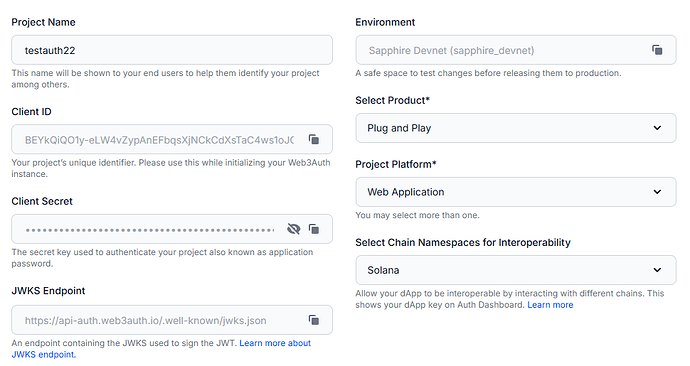The width and height of the screenshot is (690, 366).
Task: Click the Sapphire Devnet environment field
Action: (516, 50)
